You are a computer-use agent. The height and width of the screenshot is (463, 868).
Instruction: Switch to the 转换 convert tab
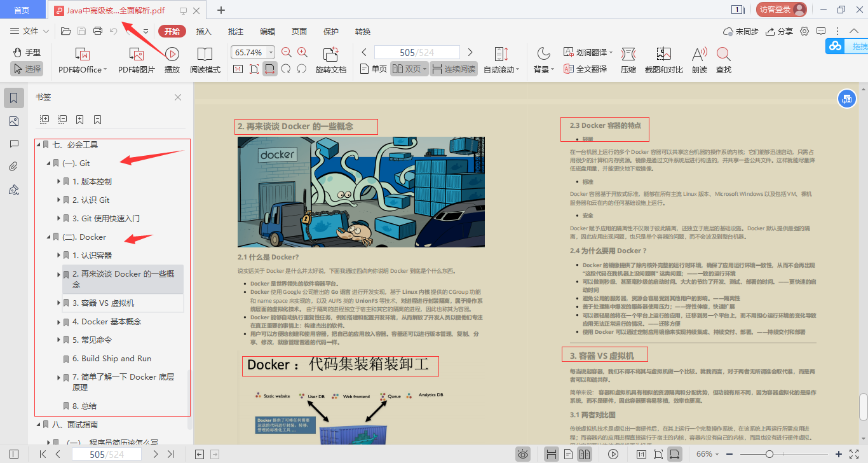click(363, 31)
